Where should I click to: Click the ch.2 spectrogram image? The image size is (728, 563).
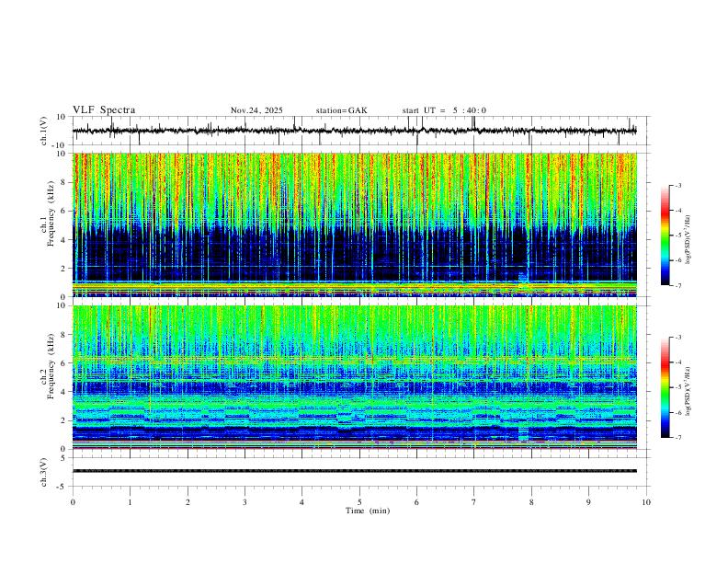click(355, 377)
